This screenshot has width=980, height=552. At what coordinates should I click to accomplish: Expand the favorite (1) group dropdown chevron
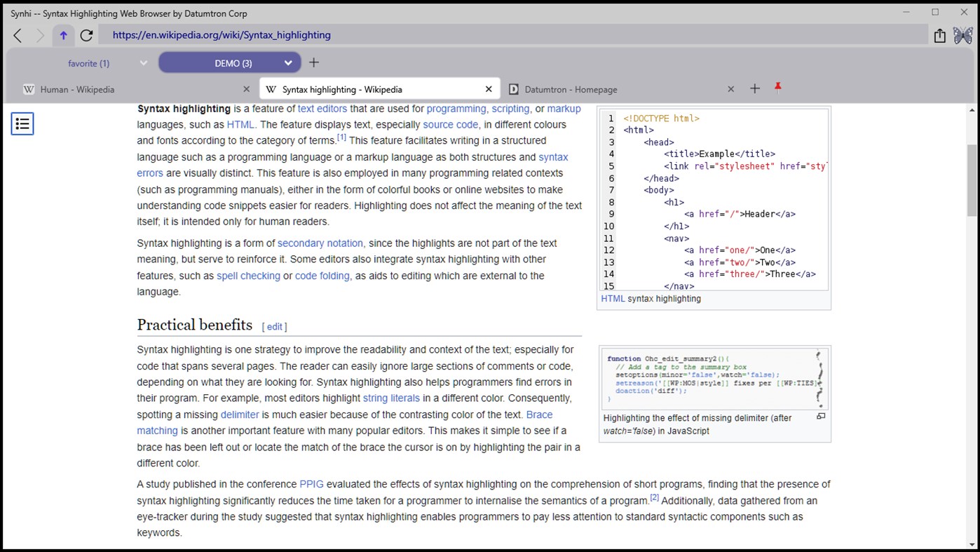coord(143,62)
